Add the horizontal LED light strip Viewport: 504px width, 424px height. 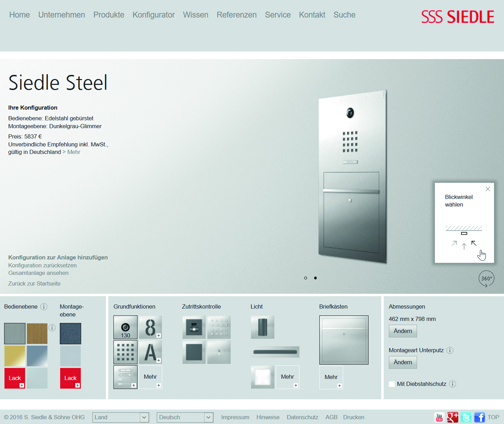point(275,352)
